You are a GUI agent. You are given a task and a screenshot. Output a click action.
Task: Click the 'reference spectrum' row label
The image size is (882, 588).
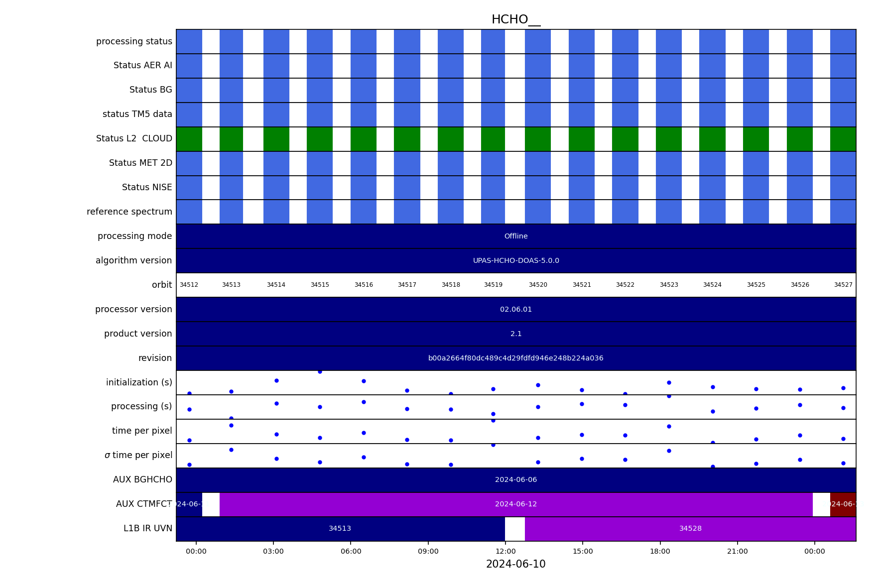tap(129, 212)
